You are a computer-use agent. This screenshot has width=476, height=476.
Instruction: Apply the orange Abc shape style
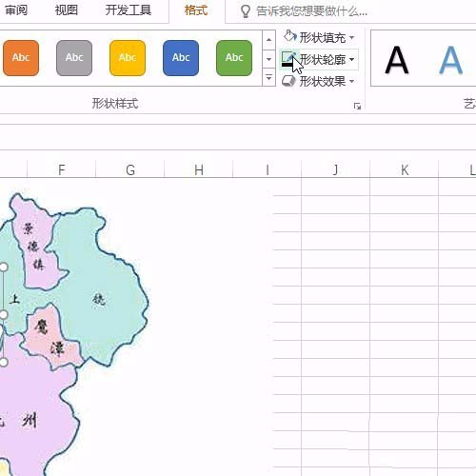[21, 58]
